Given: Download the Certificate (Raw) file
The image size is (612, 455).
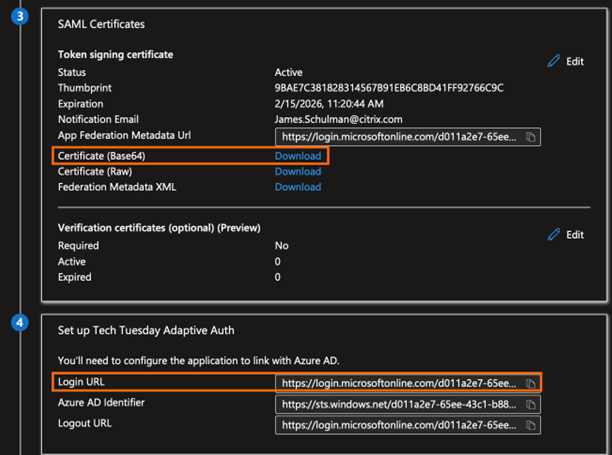Looking at the screenshot, I should tap(298, 171).
